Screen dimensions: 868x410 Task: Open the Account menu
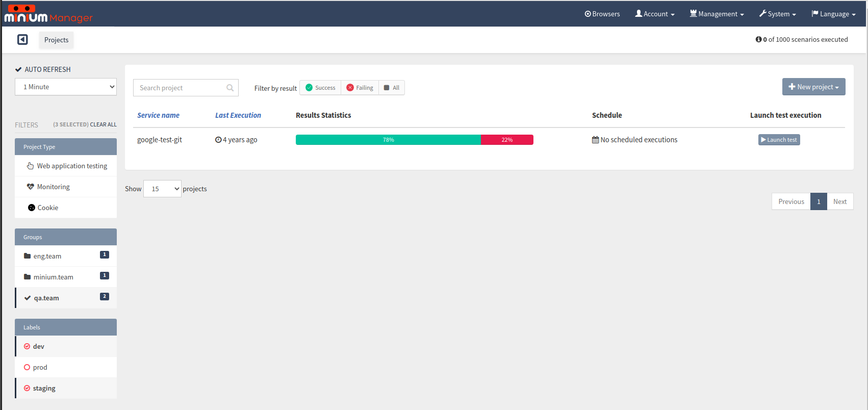coord(655,14)
